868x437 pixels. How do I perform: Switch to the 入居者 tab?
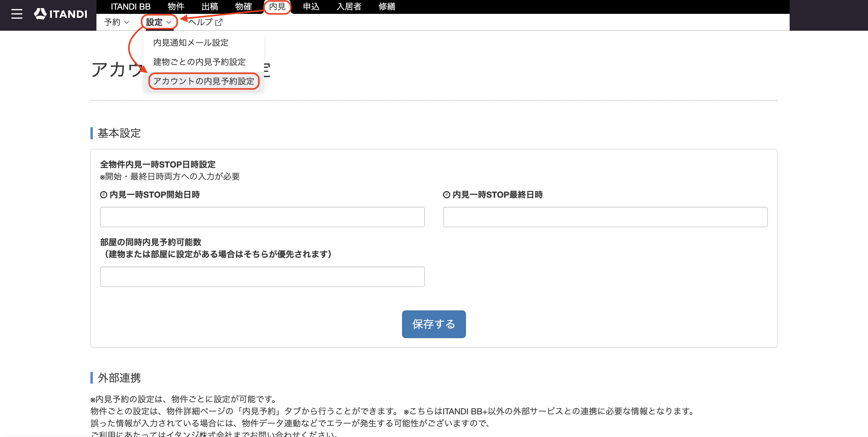click(349, 6)
